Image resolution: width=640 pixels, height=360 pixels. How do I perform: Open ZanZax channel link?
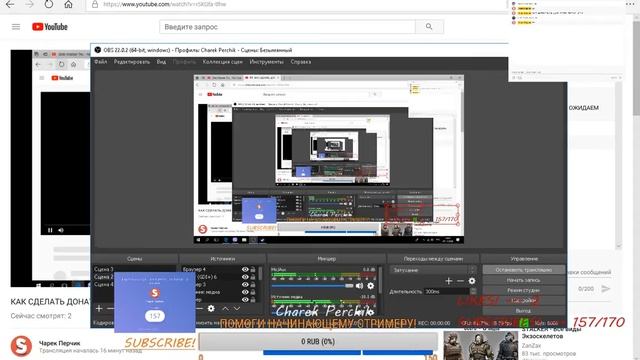click(531, 346)
